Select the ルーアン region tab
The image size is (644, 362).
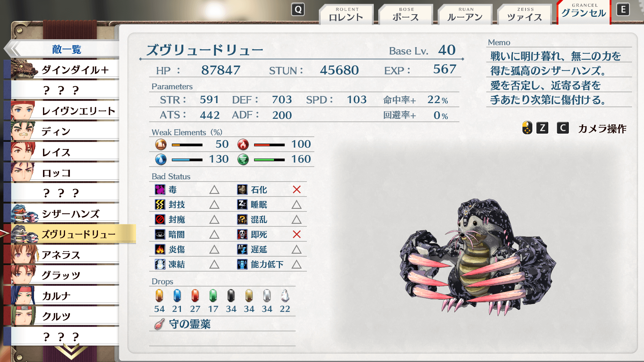(x=465, y=15)
